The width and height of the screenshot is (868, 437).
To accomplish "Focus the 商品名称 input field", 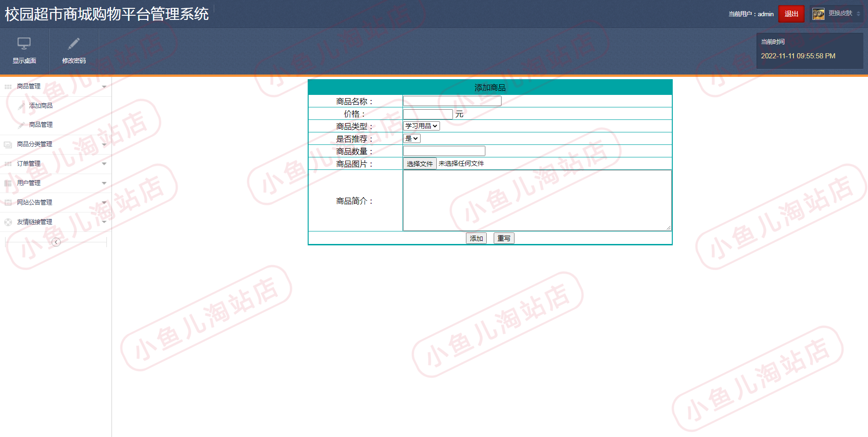I will [452, 101].
